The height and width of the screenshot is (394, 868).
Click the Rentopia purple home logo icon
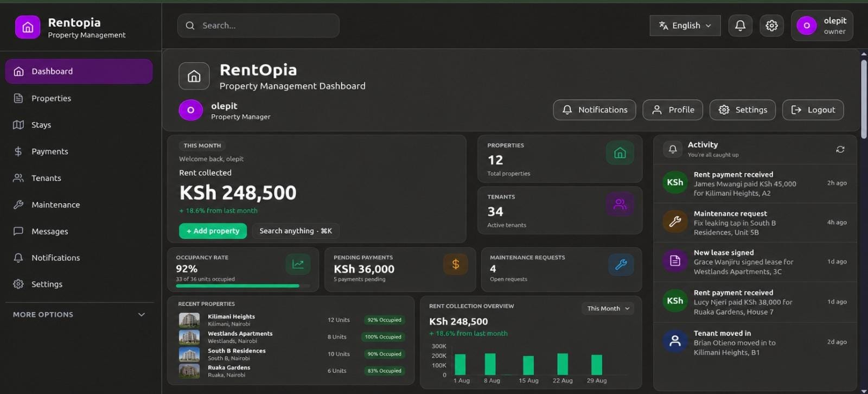pos(28,27)
